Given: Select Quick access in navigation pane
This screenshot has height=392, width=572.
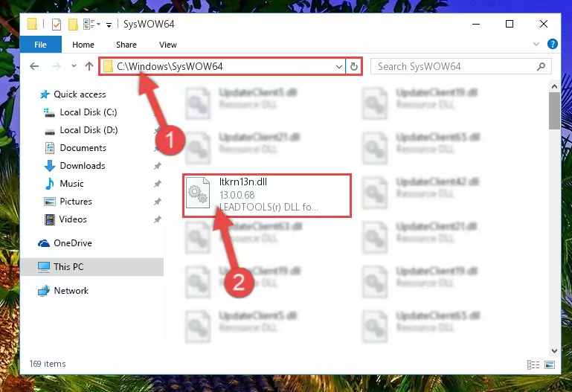Looking at the screenshot, I should pyautogui.click(x=80, y=94).
